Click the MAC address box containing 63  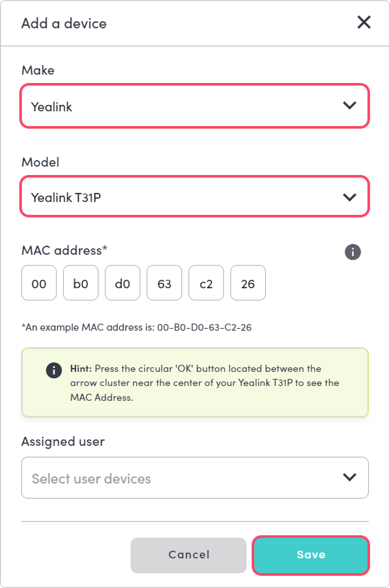pyautogui.click(x=164, y=283)
